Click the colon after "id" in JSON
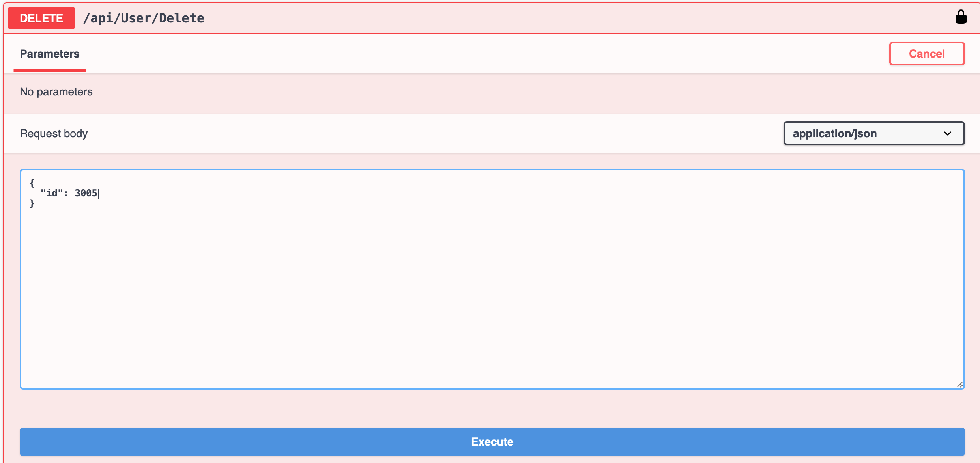980x463 pixels. (x=66, y=193)
